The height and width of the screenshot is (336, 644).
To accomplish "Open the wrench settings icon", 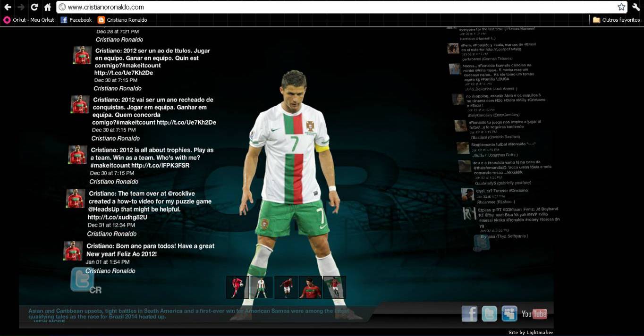I will pyautogui.click(x=635, y=7).
